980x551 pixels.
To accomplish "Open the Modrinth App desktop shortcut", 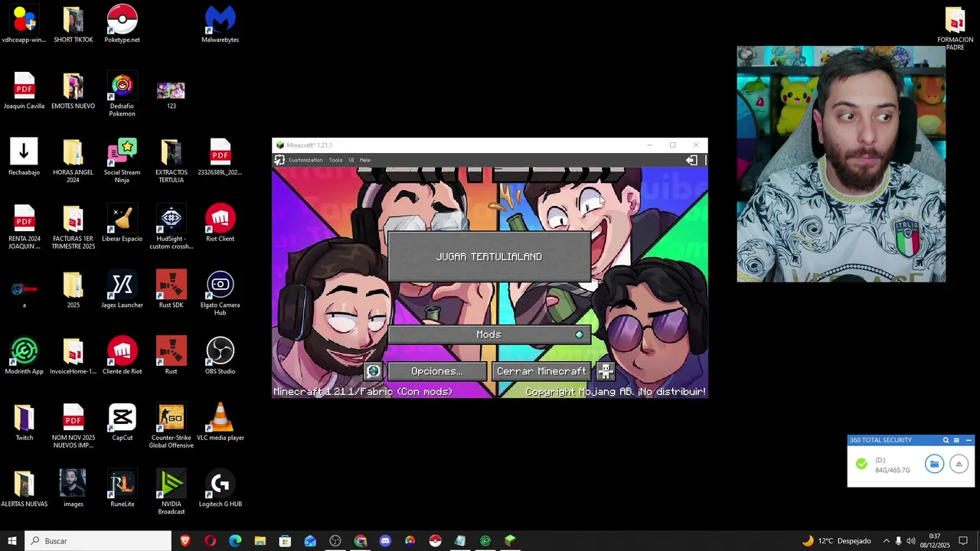I will 24,357.
